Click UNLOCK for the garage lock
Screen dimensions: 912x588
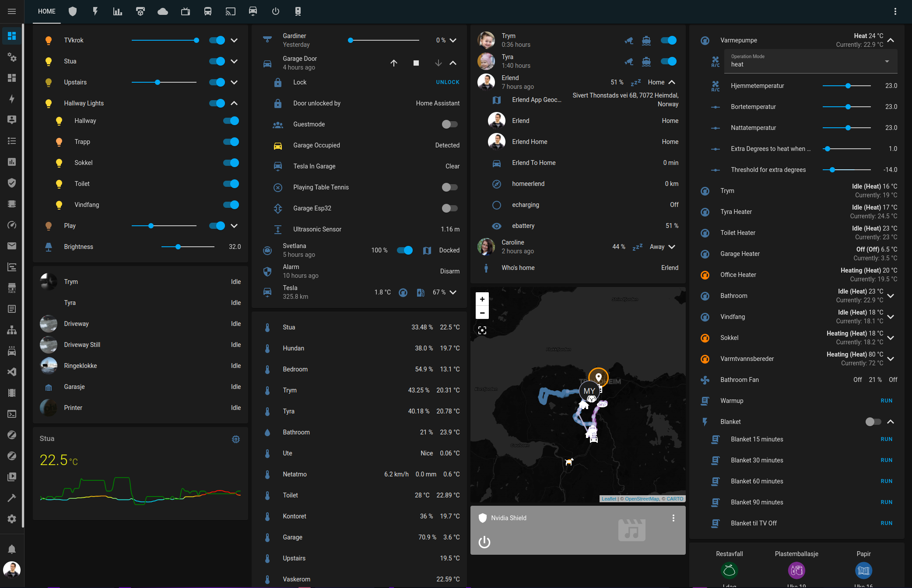tap(447, 82)
